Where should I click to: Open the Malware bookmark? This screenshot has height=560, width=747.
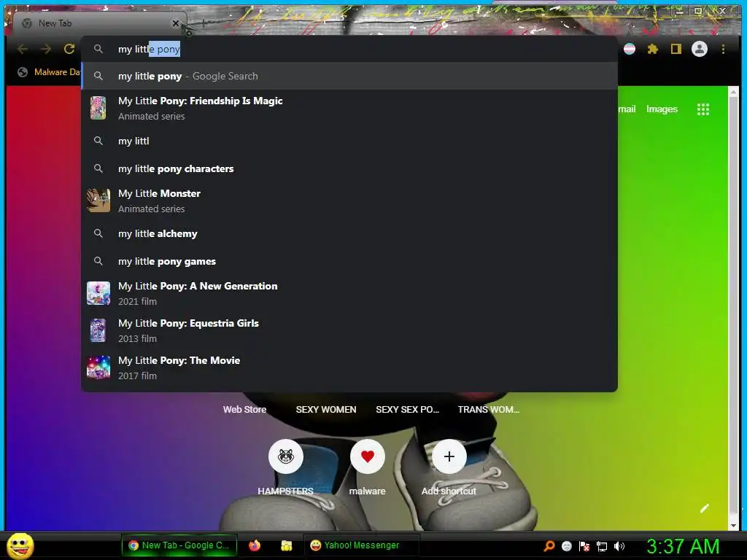(x=49, y=72)
